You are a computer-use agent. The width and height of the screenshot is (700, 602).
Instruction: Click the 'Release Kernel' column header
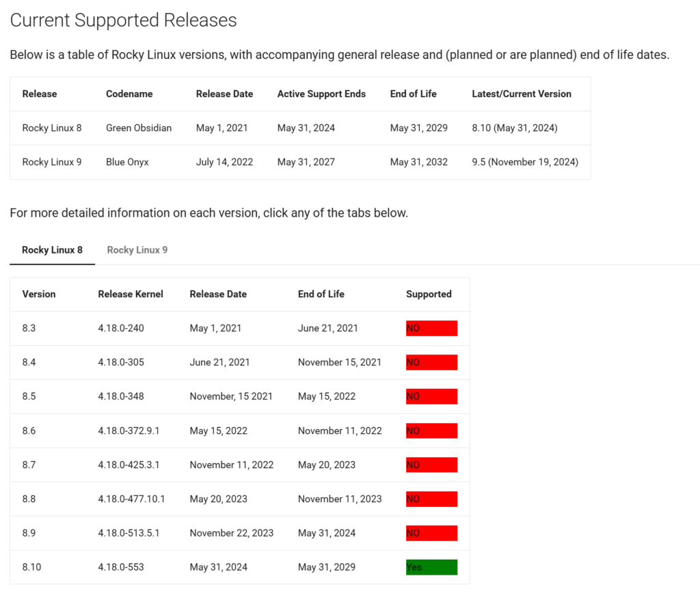pyautogui.click(x=131, y=294)
